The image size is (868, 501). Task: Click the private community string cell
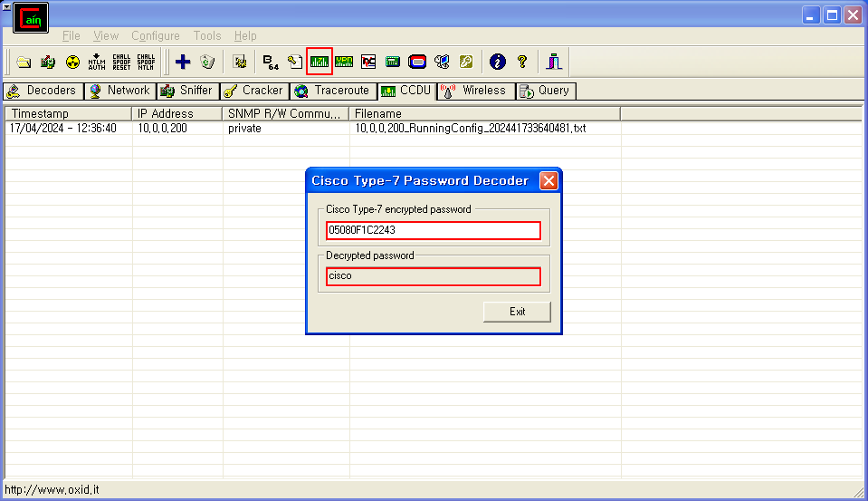click(x=244, y=128)
